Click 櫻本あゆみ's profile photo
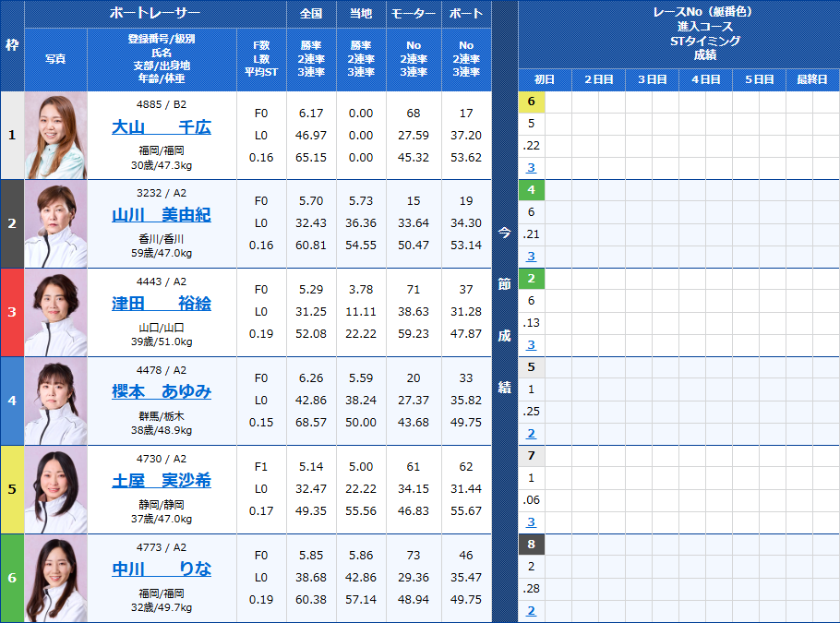 [x=56, y=401]
